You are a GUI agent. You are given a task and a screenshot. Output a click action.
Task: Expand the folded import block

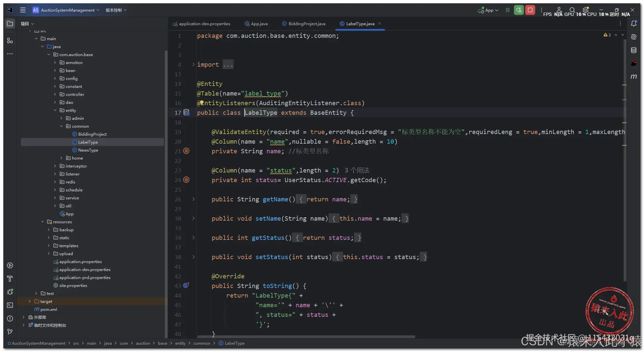[x=193, y=64]
